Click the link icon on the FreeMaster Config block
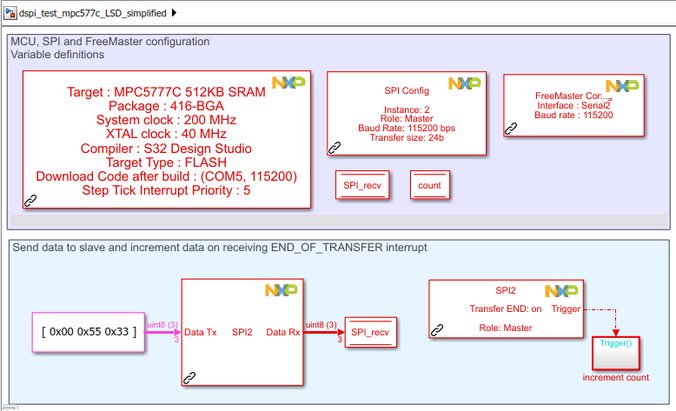 511,129
